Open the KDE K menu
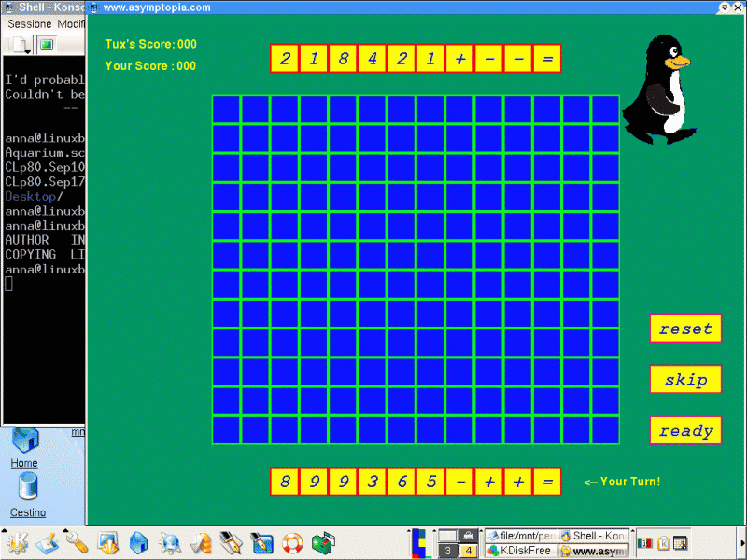The height and width of the screenshot is (560, 747). tap(17, 543)
